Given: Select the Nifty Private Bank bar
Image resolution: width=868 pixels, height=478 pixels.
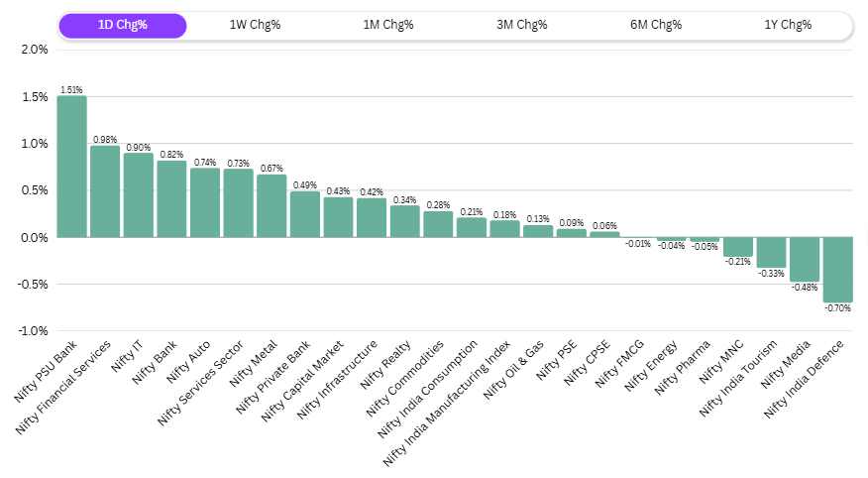Looking at the screenshot, I should 305,214.
